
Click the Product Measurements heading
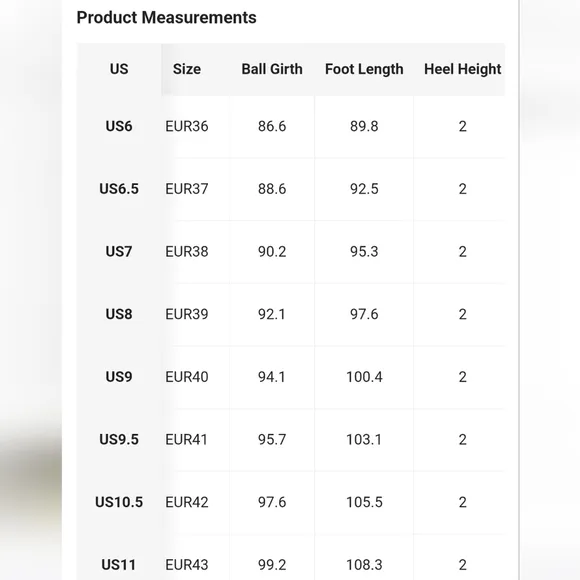[166, 17]
